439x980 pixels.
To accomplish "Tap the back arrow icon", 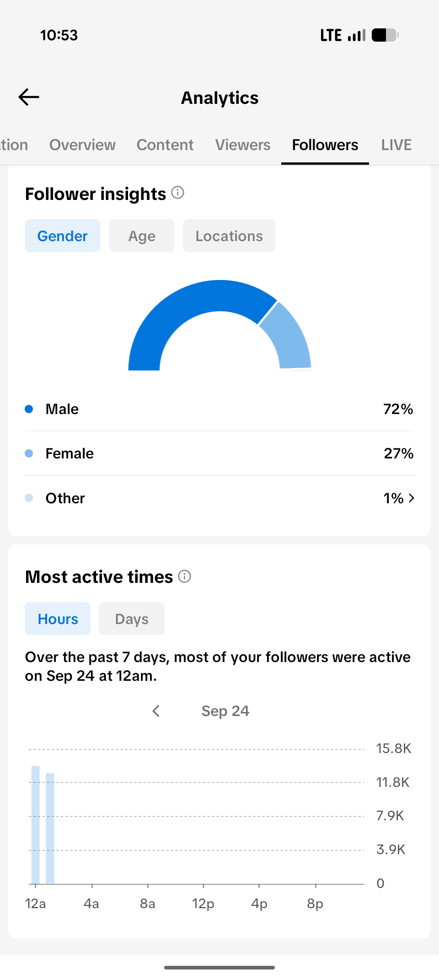I will 29,97.
